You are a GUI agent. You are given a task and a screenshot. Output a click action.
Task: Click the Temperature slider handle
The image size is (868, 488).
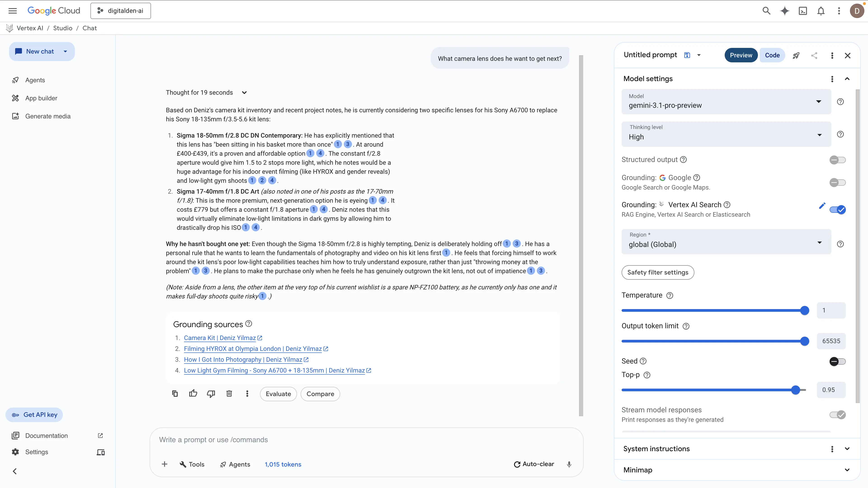point(805,310)
